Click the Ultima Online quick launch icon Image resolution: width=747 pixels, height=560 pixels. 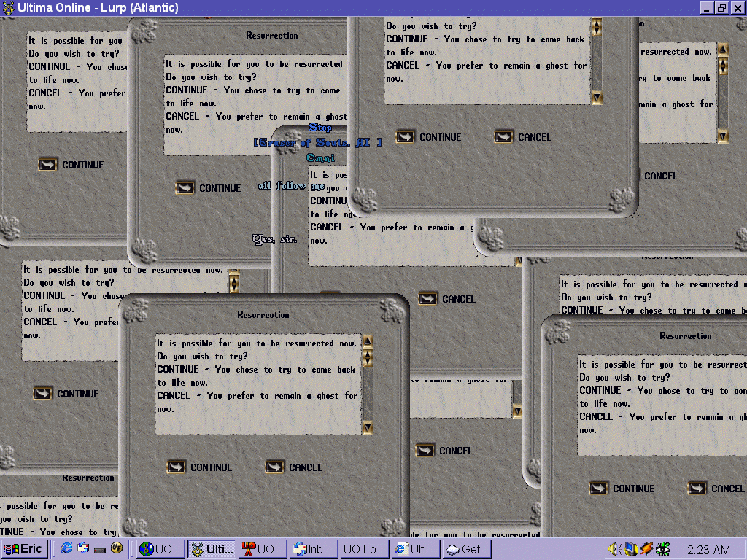point(116,548)
